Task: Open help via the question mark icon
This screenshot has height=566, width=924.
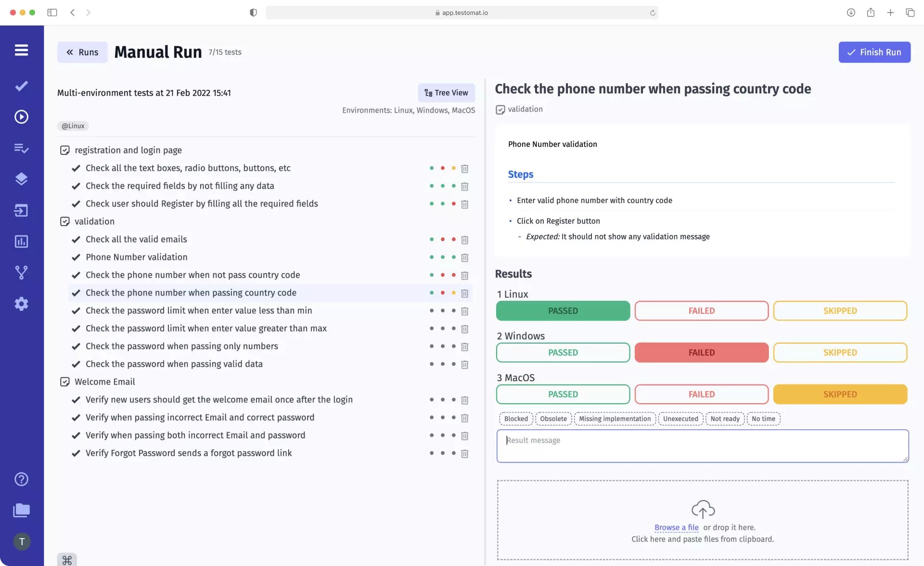Action: click(x=22, y=479)
